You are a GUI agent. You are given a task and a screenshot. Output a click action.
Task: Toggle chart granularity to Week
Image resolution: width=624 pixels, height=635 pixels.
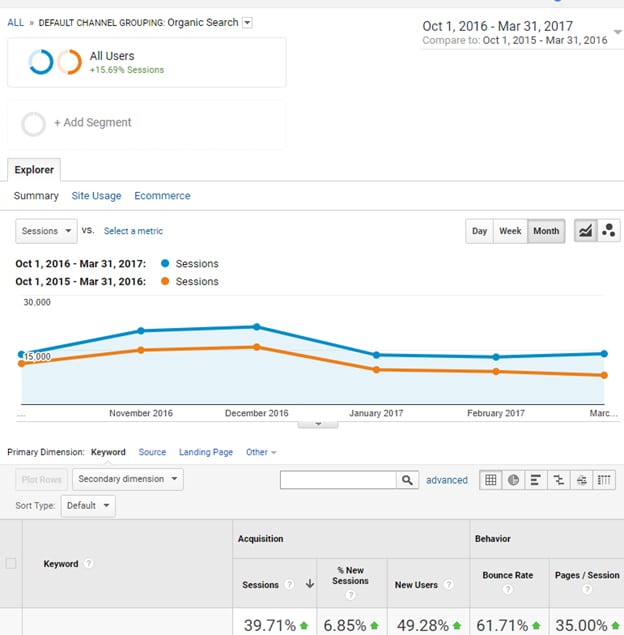pos(510,231)
